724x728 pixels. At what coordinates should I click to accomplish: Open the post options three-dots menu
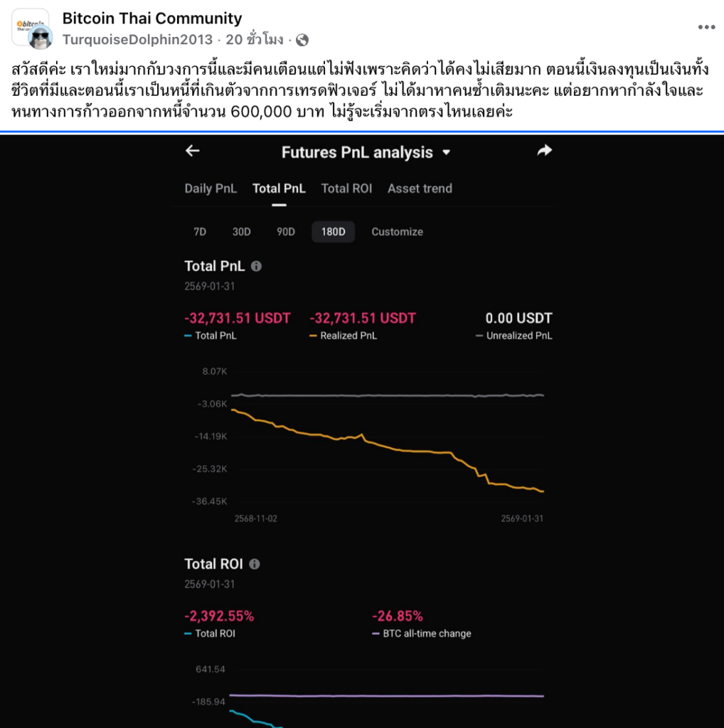[706, 27]
